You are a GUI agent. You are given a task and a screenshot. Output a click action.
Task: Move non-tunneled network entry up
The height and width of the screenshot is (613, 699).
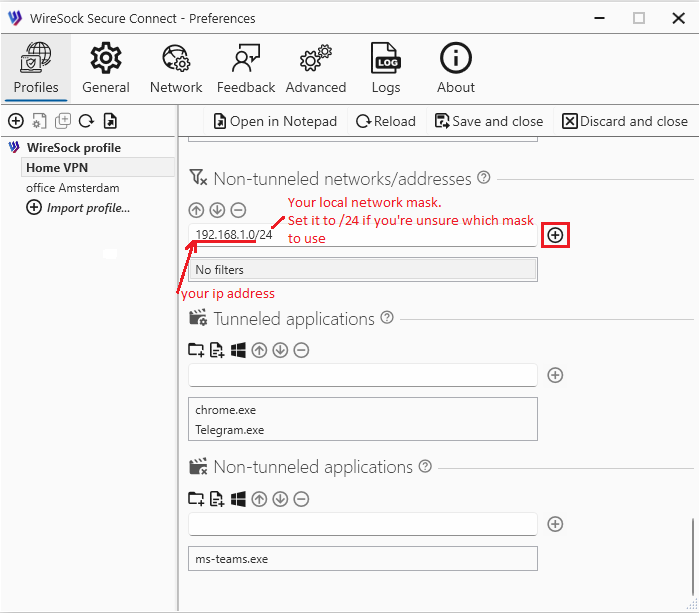[196, 210]
